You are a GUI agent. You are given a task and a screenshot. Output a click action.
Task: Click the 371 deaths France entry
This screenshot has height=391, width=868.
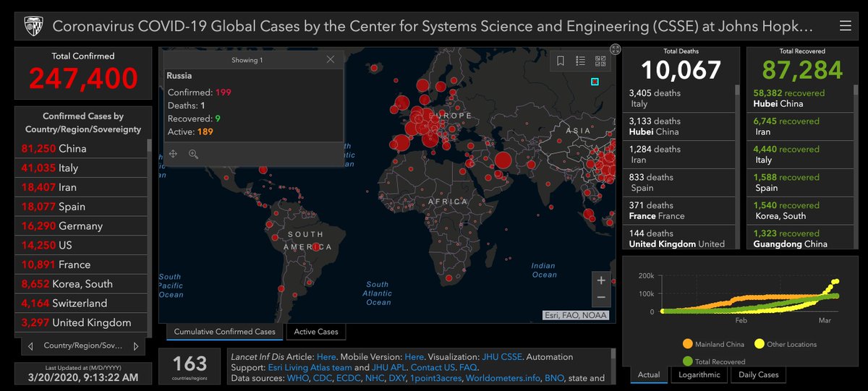click(678, 210)
